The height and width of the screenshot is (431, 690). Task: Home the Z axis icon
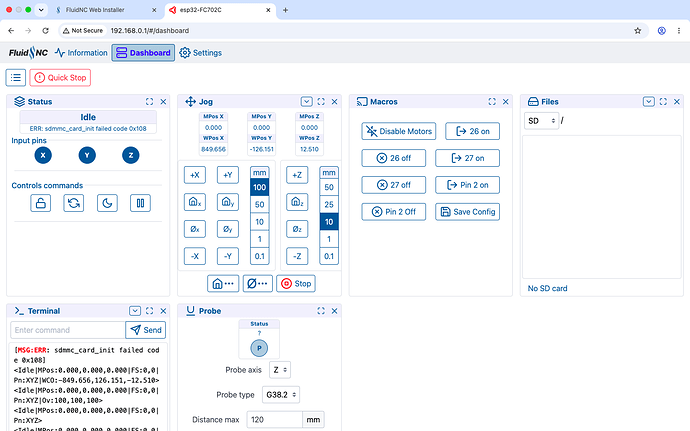[x=297, y=203]
